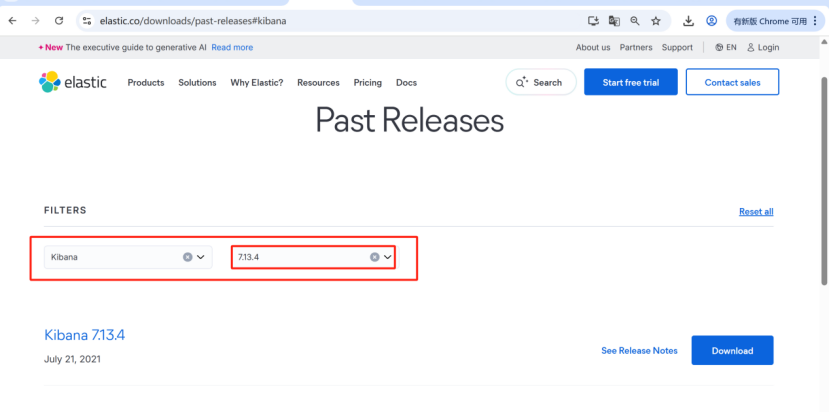
Task: Download Kibana 7.13.4
Action: (x=732, y=350)
